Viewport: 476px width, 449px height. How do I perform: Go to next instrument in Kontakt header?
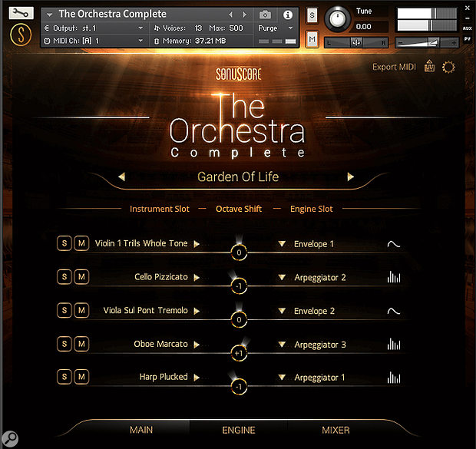(244, 15)
